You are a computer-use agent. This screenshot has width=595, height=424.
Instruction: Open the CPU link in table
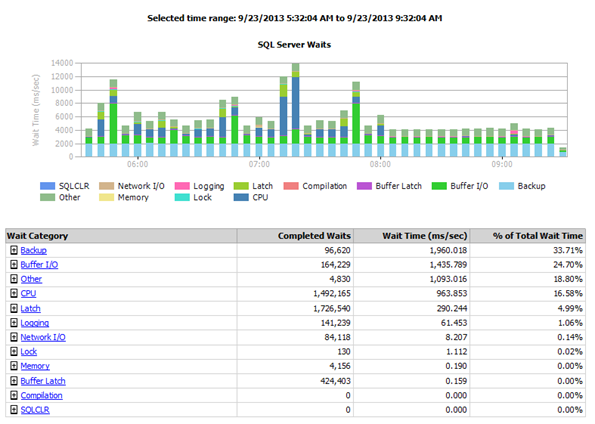click(28, 293)
